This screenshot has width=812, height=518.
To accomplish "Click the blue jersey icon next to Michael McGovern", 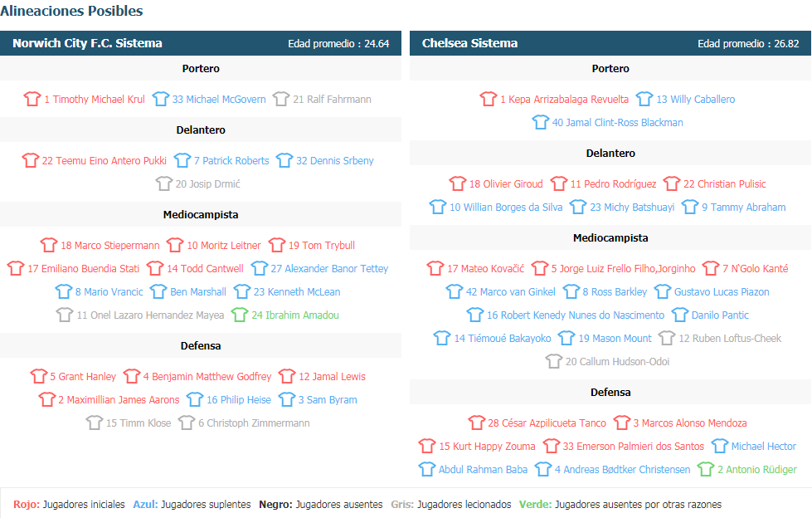I will click(161, 99).
